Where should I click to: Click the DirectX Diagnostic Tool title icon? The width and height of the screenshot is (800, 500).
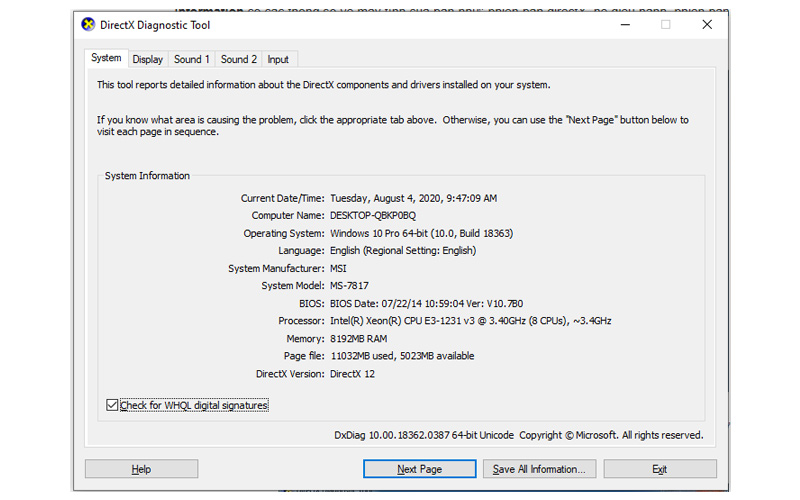coord(88,24)
